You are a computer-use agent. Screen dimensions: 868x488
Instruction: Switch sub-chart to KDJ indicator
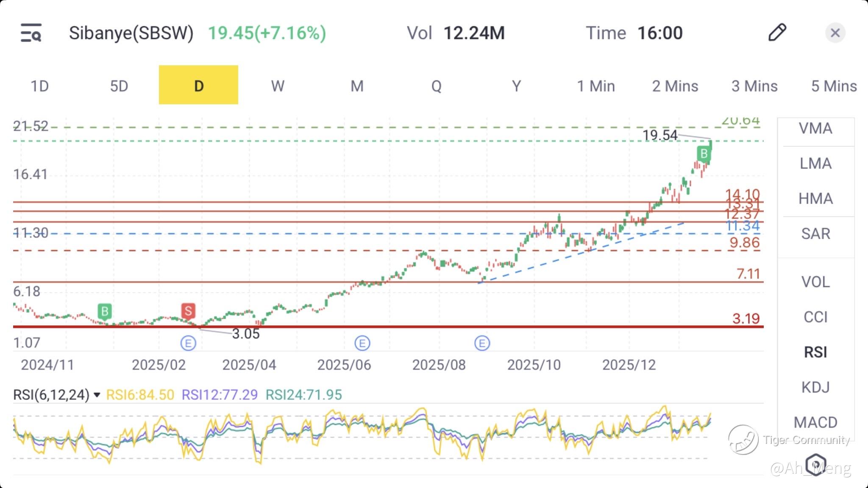[x=815, y=387]
